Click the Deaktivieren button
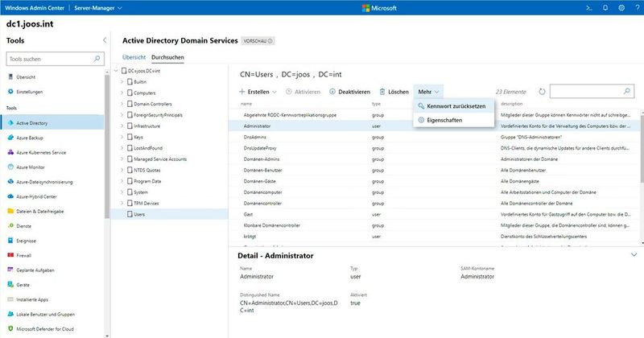The height and width of the screenshot is (338, 644). pos(349,92)
